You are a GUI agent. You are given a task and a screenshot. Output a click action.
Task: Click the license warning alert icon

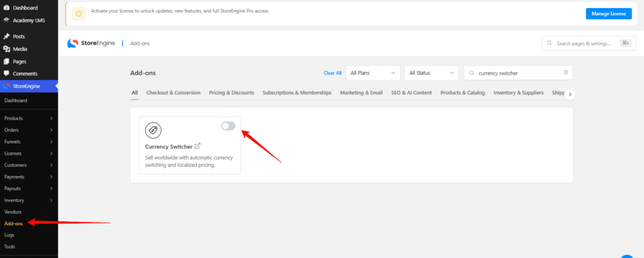pyautogui.click(x=79, y=14)
